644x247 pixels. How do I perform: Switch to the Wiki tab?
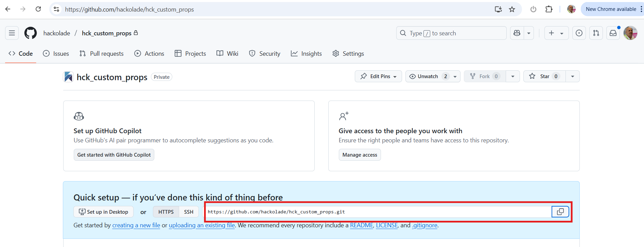click(227, 53)
